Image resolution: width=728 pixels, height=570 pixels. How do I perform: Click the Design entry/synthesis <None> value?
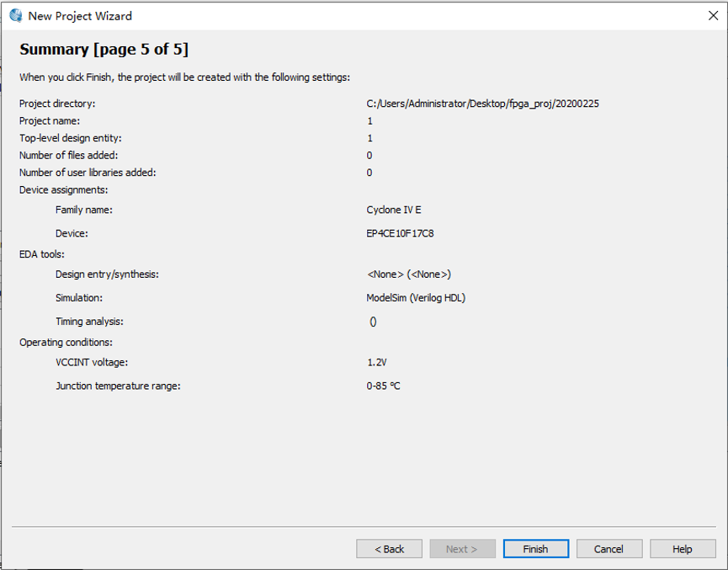(x=408, y=274)
